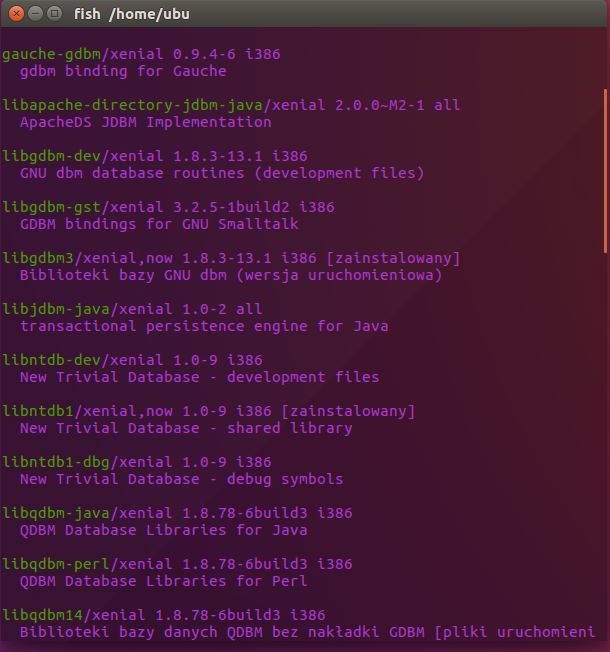This screenshot has height=652, width=610.
Task: Click 'transactional persistence engine for Java' description
Action: tap(204, 326)
